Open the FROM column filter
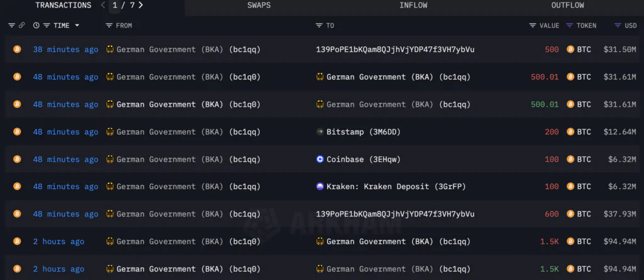This screenshot has height=280, width=644. pyautogui.click(x=109, y=26)
